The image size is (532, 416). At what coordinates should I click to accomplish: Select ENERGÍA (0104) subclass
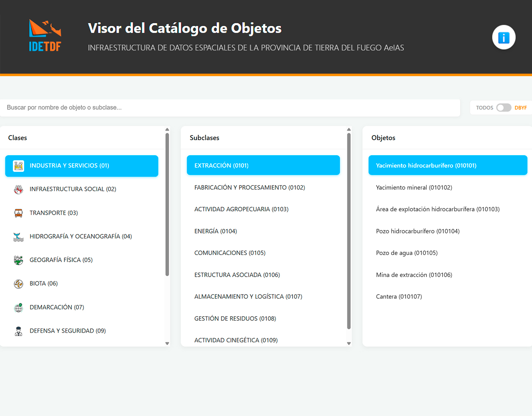pos(216,231)
